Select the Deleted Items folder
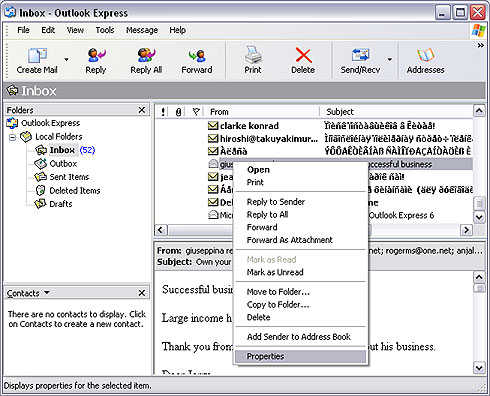The width and height of the screenshot is (490, 396). tap(75, 190)
